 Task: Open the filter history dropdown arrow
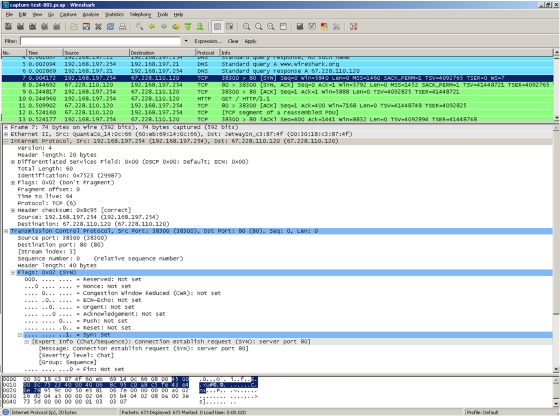click(x=186, y=41)
